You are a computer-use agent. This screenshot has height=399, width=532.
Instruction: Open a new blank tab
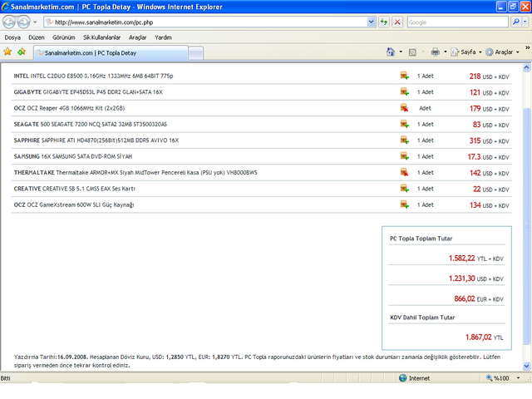click(x=196, y=53)
